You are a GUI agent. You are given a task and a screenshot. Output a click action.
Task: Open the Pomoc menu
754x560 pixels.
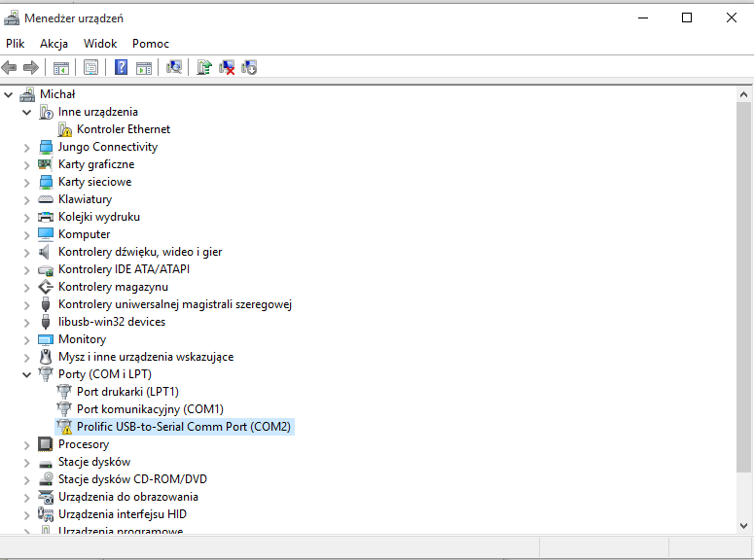151,44
